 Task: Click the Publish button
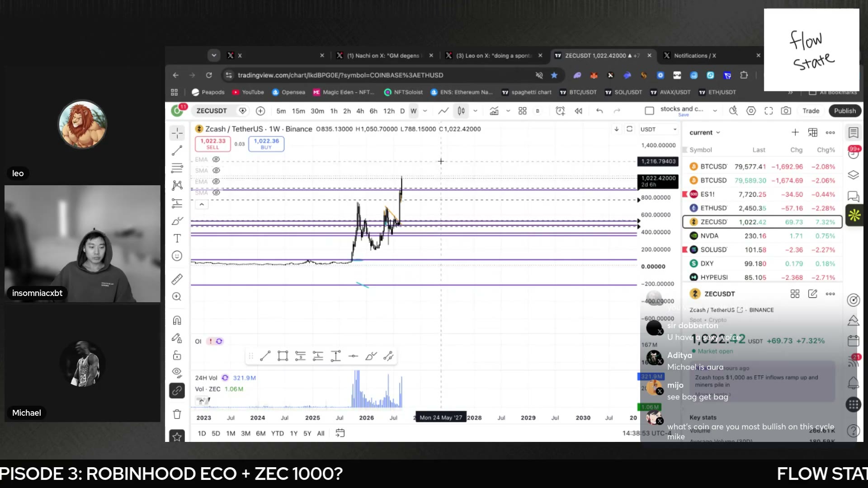844,111
